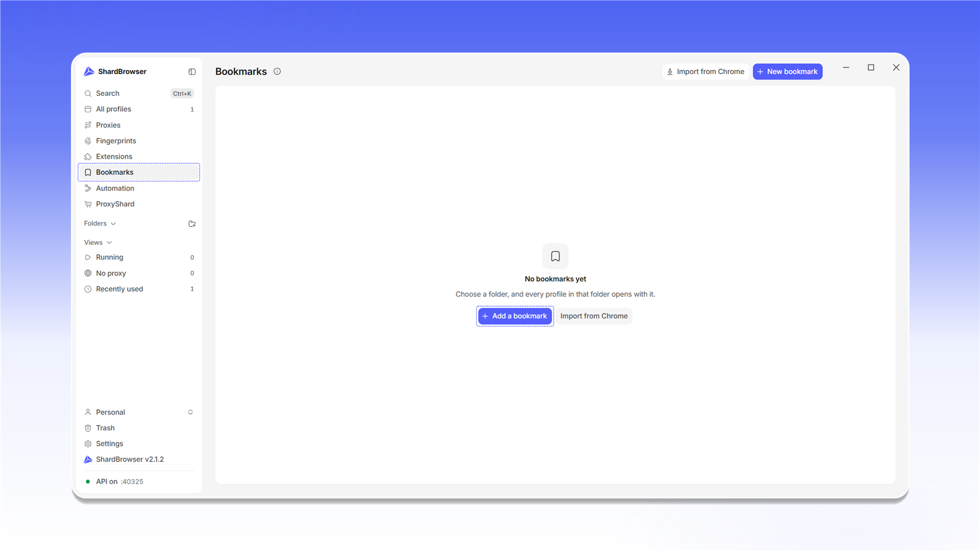Viewport: 980px width, 551px height.
Task: Click the Recently used clock icon
Action: 88,289
